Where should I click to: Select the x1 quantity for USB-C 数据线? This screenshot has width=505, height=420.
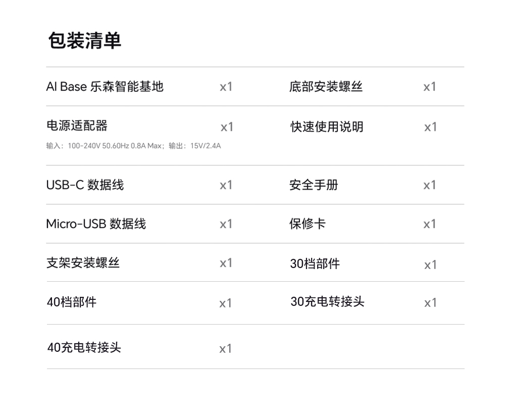coord(226,185)
